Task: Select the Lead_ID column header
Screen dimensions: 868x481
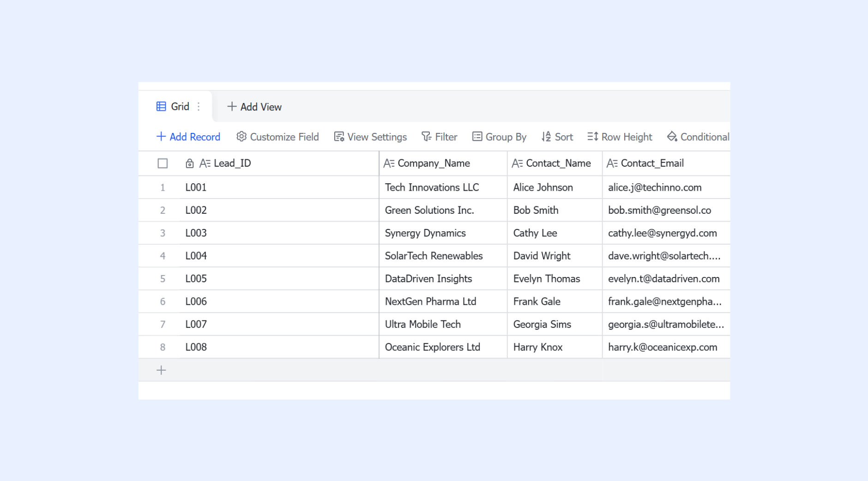Action: click(279, 163)
